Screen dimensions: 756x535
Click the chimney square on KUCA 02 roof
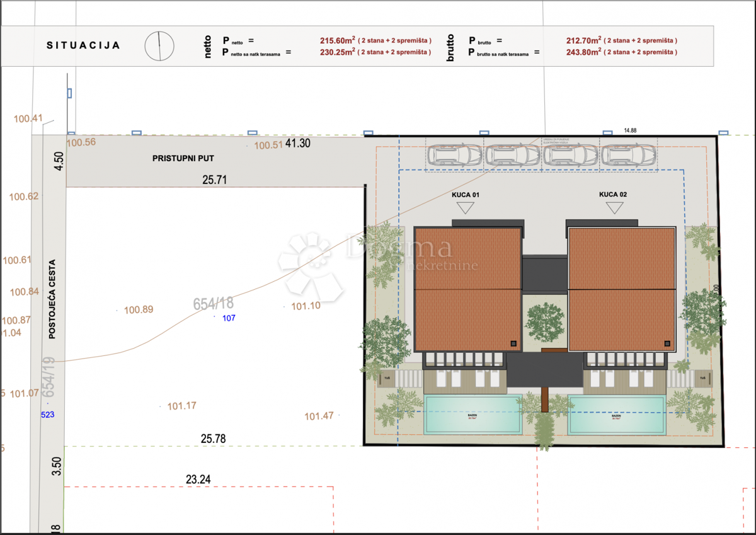pos(667,344)
